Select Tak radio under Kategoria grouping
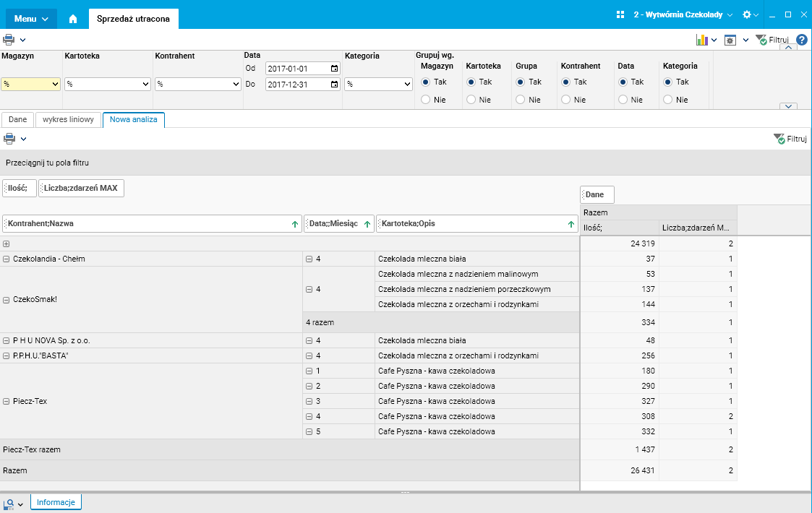Image resolution: width=812 pixels, height=513 pixels. 667,82
